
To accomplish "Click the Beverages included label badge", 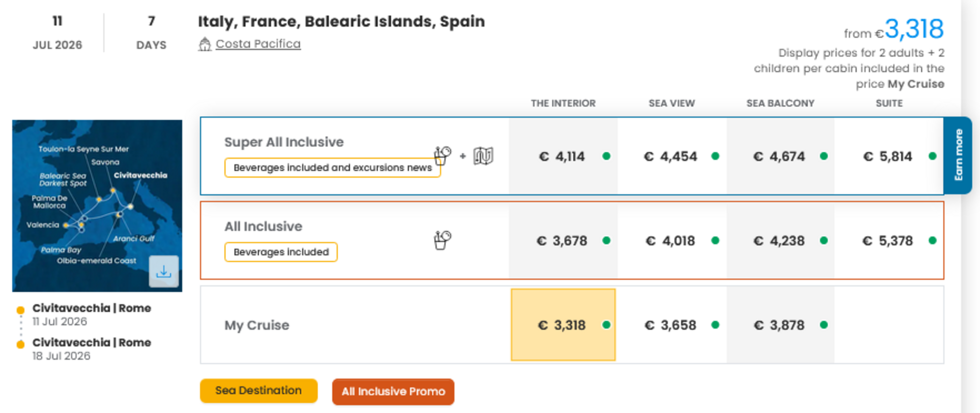I will click(x=281, y=252).
